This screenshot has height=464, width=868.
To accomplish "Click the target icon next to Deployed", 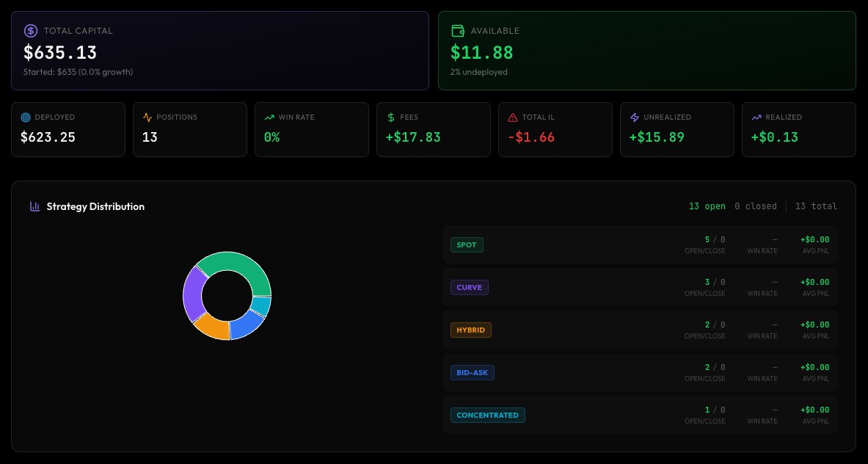I will click(x=25, y=117).
